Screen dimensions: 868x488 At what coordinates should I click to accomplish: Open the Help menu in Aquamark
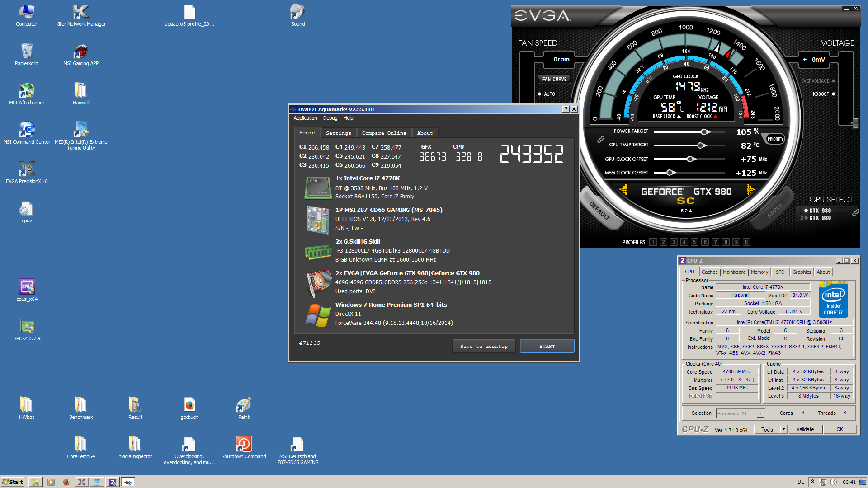[x=348, y=118]
